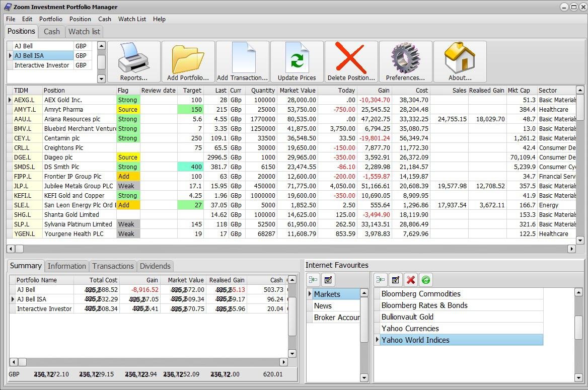
Task: Click the green arrow go-to favourite icon
Action: pos(425,280)
